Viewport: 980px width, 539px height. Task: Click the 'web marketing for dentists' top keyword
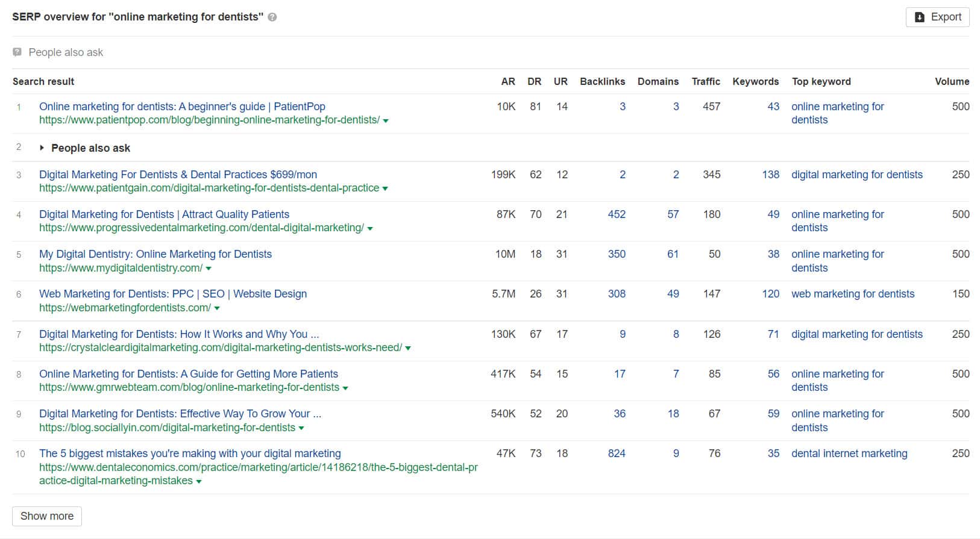click(852, 294)
